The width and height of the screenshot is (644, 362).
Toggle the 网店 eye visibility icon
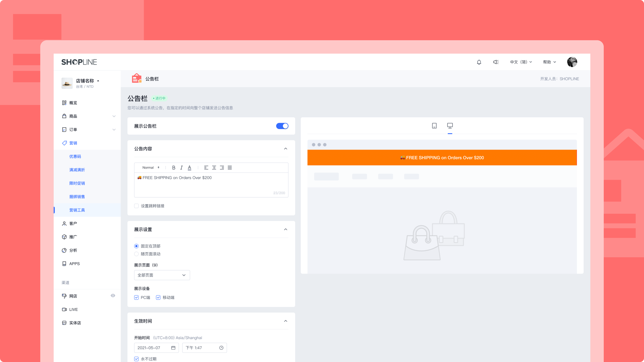(x=113, y=295)
